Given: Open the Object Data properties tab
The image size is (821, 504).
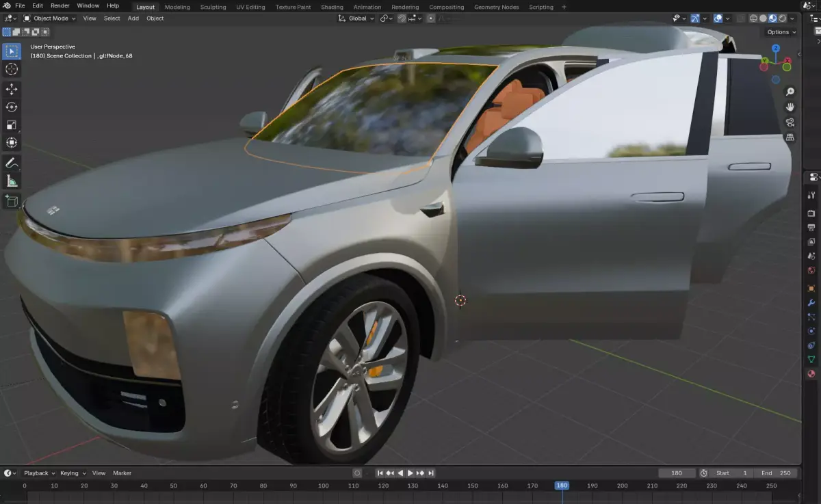Looking at the screenshot, I should tap(811, 360).
